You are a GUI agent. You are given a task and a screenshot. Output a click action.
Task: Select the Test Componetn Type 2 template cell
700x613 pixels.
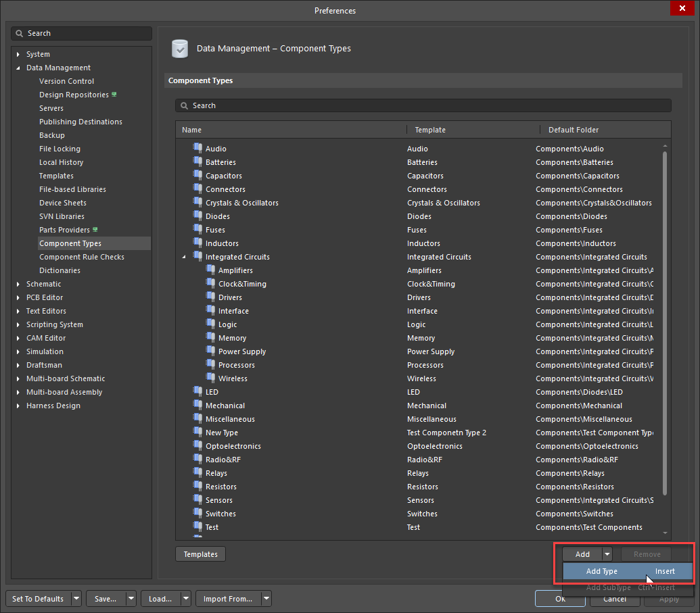coord(446,433)
